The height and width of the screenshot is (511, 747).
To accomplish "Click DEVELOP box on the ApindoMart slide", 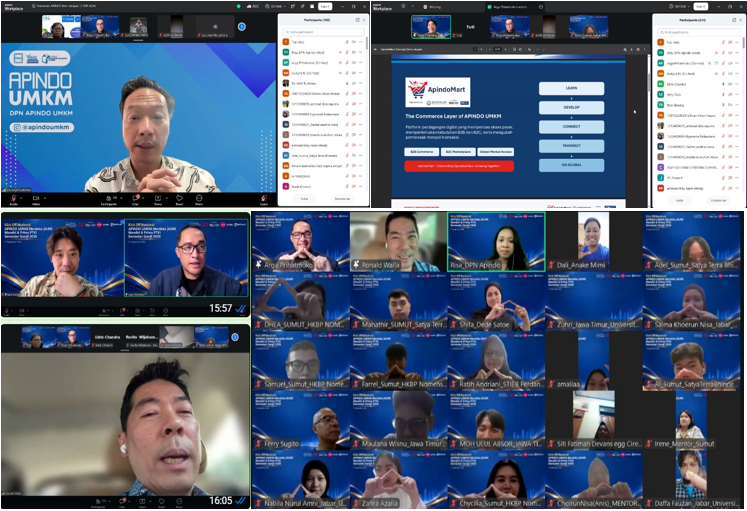I will (x=571, y=107).
